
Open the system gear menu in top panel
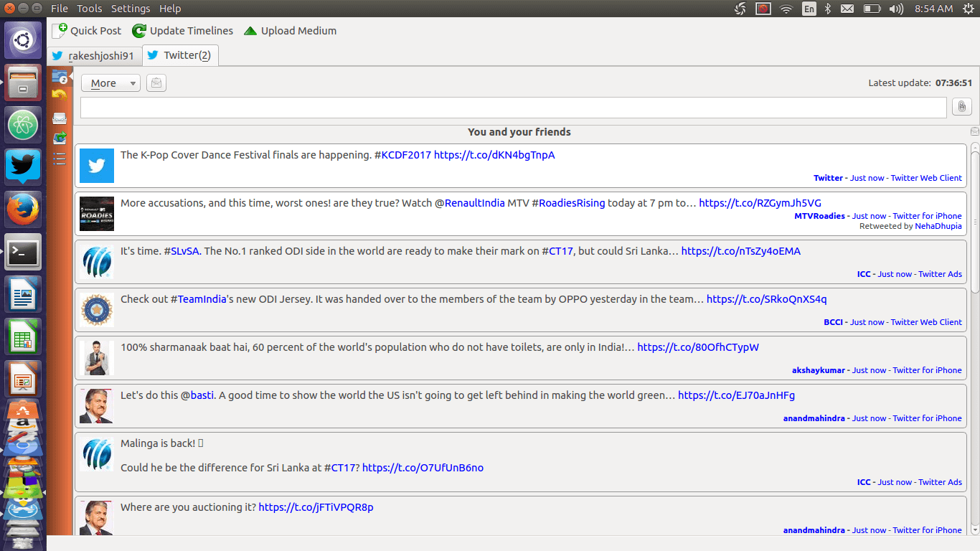[x=969, y=9]
